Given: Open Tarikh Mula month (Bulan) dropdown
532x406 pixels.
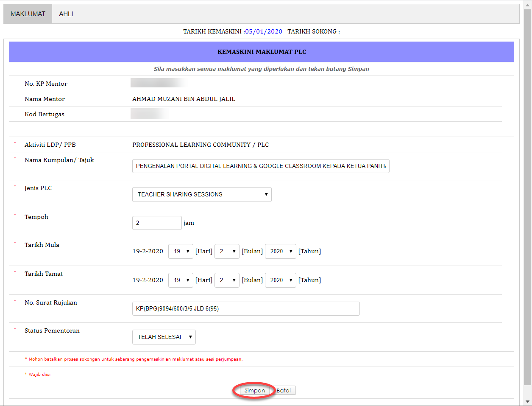Looking at the screenshot, I should point(227,251).
